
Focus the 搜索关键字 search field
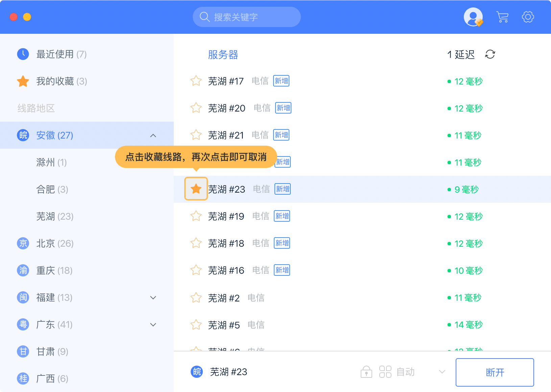point(250,17)
